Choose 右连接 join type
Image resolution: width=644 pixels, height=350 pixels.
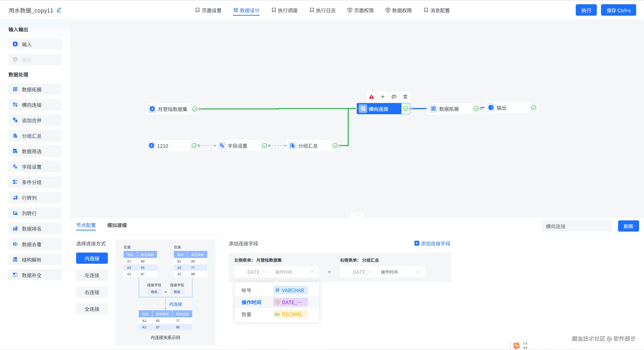click(x=92, y=292)
